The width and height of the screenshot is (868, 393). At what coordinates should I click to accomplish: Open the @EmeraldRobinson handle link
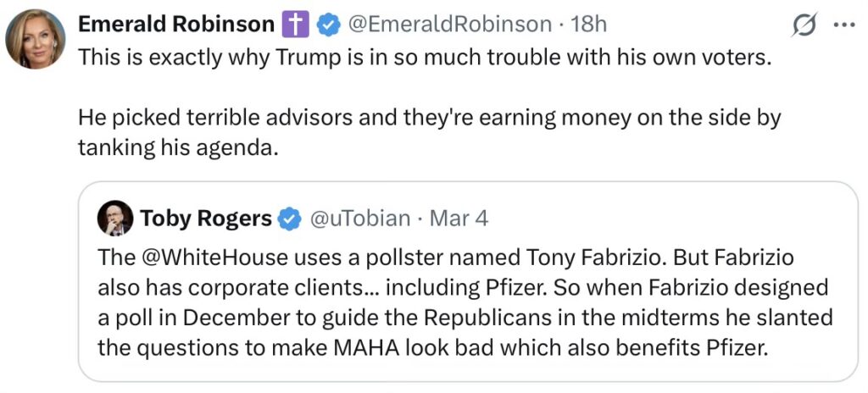[x=449, y=25]
